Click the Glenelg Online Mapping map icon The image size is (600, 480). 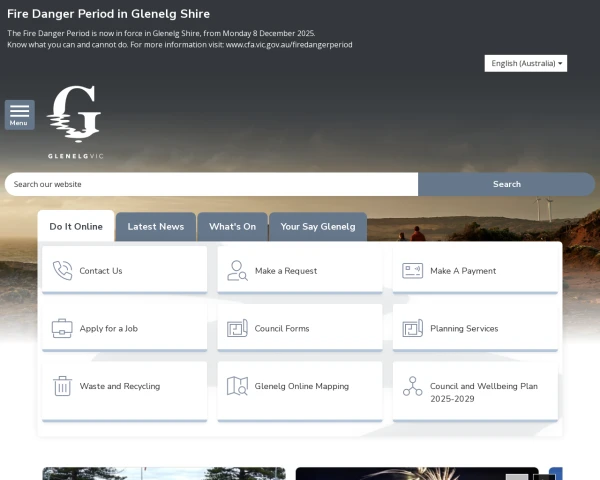(237, 386)
